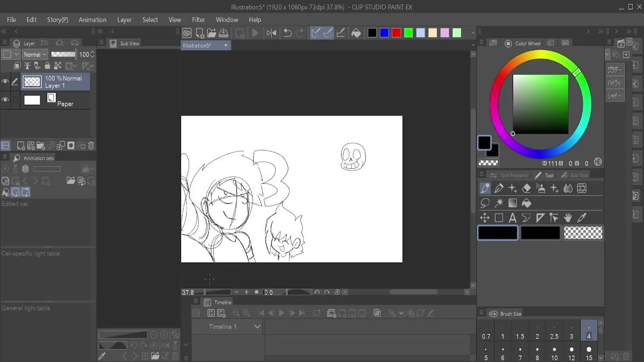644x362 pixels.
Task: Open the Tool panel menu icon
Action: pos(481,175)
